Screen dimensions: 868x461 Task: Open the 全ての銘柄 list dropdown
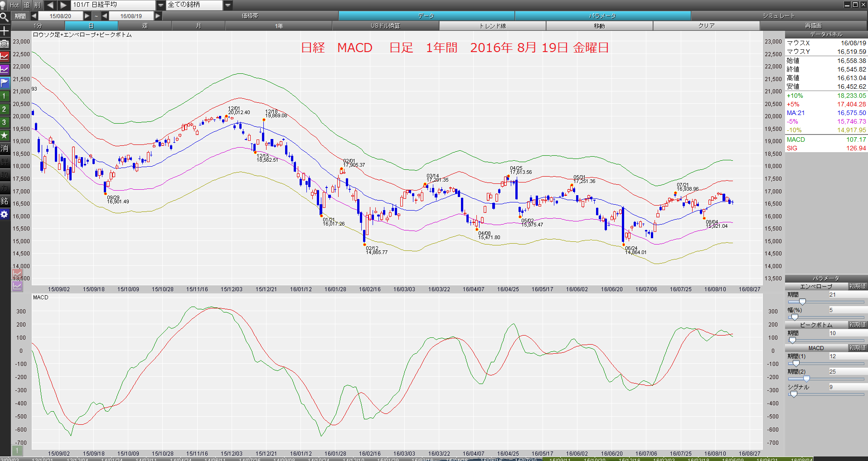(x=228, y=5)
